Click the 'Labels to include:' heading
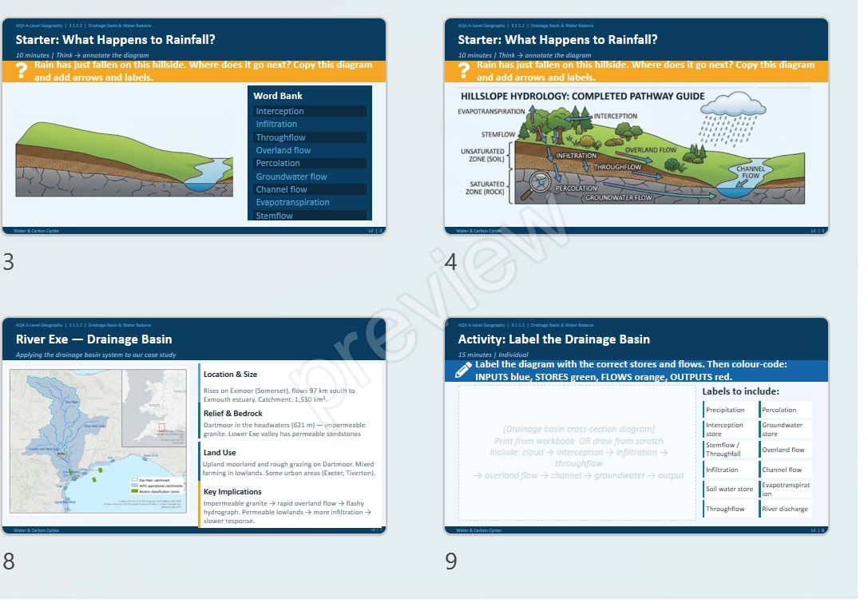Screen dimensions: 868x611 coord(741,391)
